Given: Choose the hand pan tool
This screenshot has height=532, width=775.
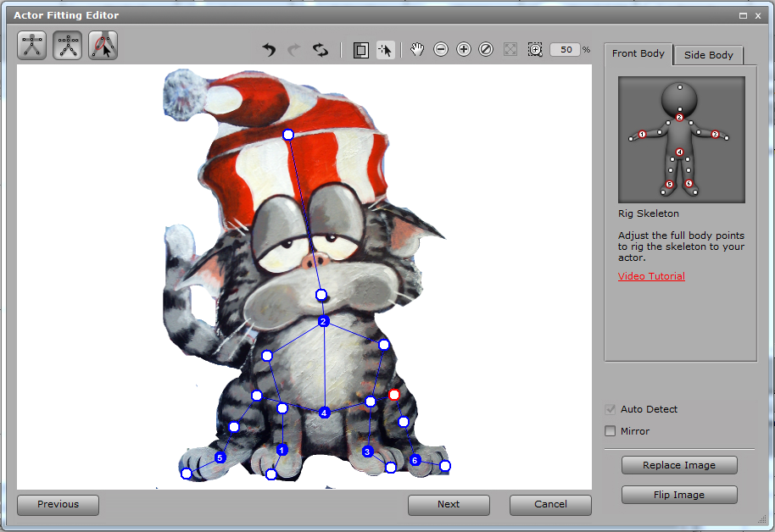Looking at the screenshot, I should 417,49.
